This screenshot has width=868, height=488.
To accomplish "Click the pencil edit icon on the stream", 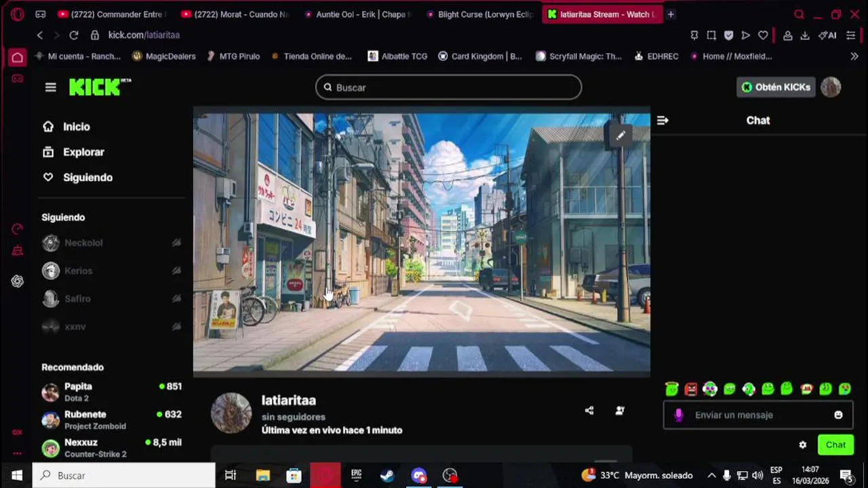I will 620,136.
